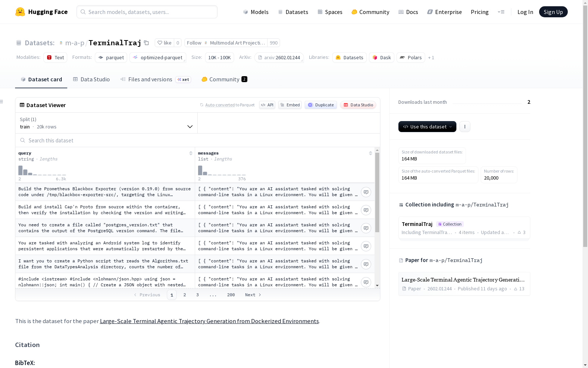The width and height of the screenshot is (588, 368).
Task: Open the Community tab with 2 discussions
Action: 224,79
